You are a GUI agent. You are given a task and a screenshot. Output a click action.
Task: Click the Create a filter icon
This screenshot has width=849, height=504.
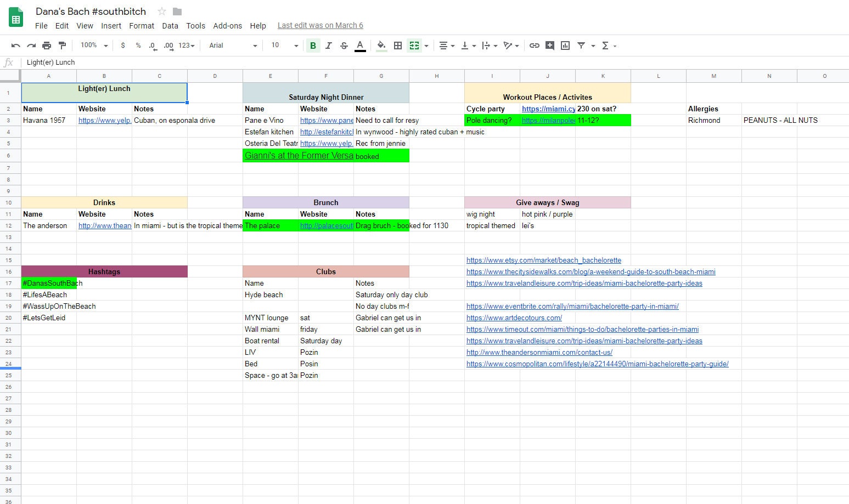coord(581,46)
